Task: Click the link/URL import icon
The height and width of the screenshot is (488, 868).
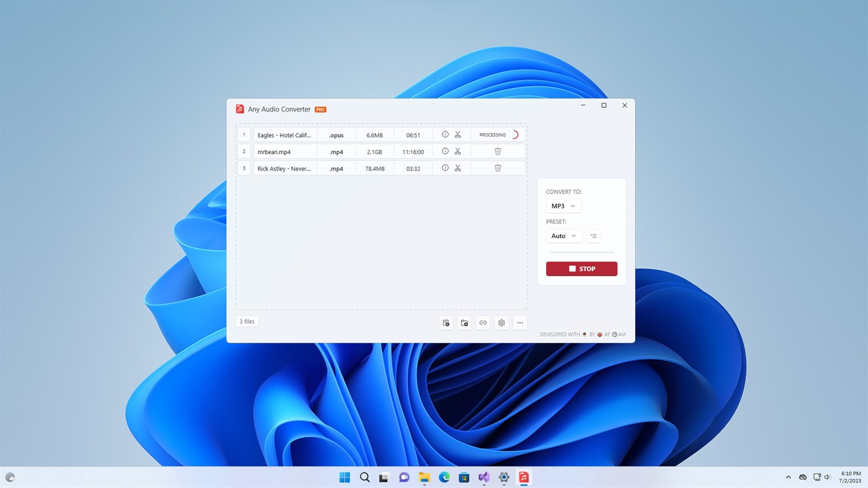Action: coord(483,322)
